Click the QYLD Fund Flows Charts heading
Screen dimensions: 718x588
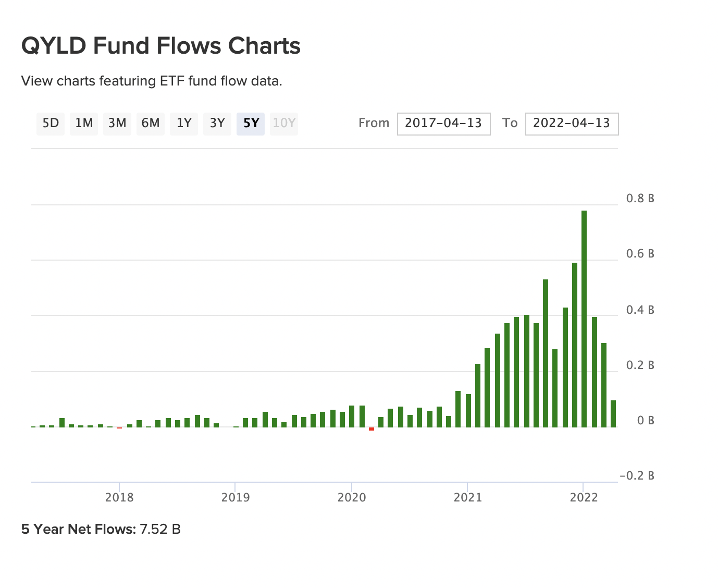161,46
